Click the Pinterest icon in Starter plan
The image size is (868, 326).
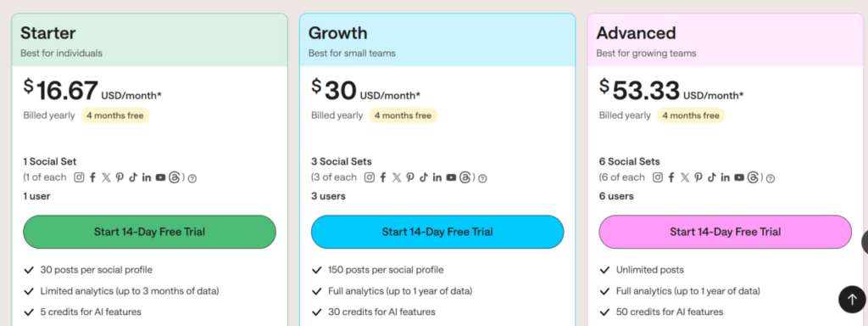[120, 177]
